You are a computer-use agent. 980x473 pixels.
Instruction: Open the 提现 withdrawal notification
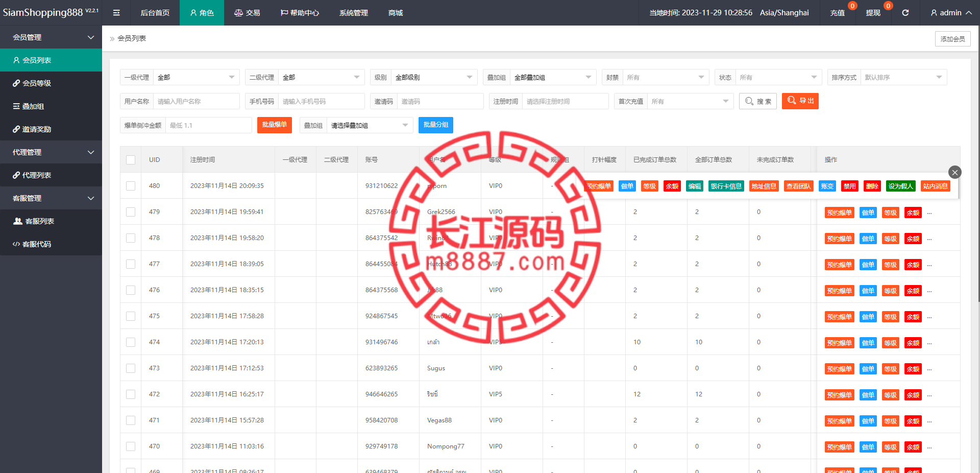[x=873, y=13]
